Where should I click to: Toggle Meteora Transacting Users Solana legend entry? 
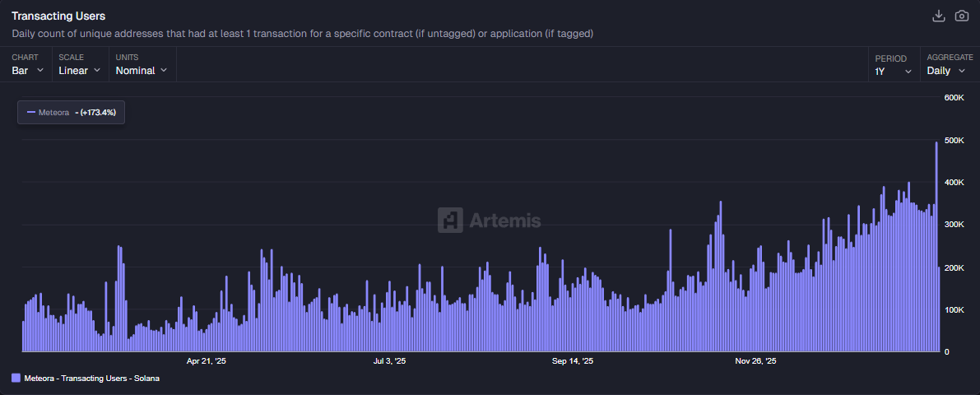point(86,378)
